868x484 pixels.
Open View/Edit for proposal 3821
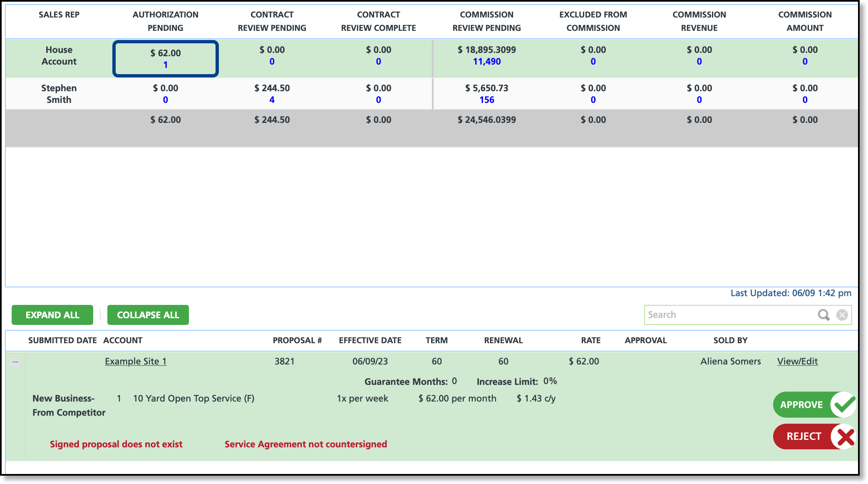[797, 362]
